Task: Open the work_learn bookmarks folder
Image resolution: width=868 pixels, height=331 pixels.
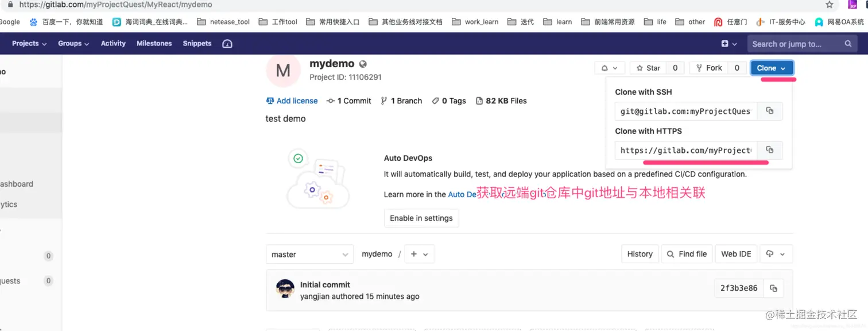Action: (475, 22)
